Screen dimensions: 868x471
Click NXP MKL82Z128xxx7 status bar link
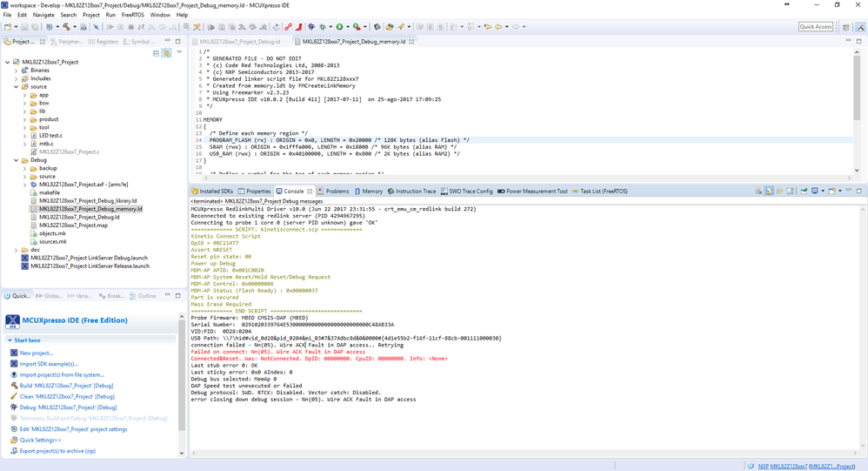click(x=783, y=466)
